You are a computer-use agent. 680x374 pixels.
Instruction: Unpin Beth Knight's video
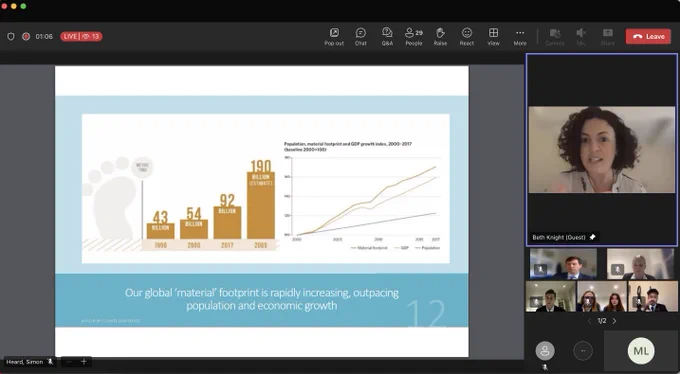(592, 237)
